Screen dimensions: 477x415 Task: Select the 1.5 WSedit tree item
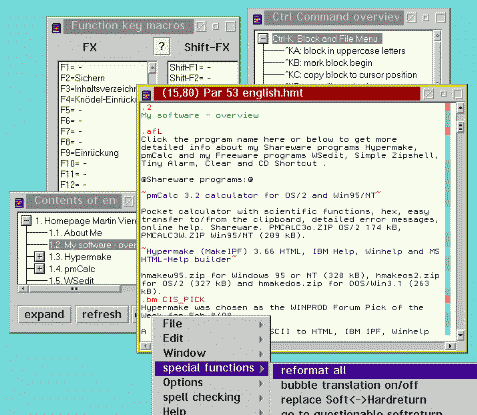pyautogui.click(x=71, y=280)
